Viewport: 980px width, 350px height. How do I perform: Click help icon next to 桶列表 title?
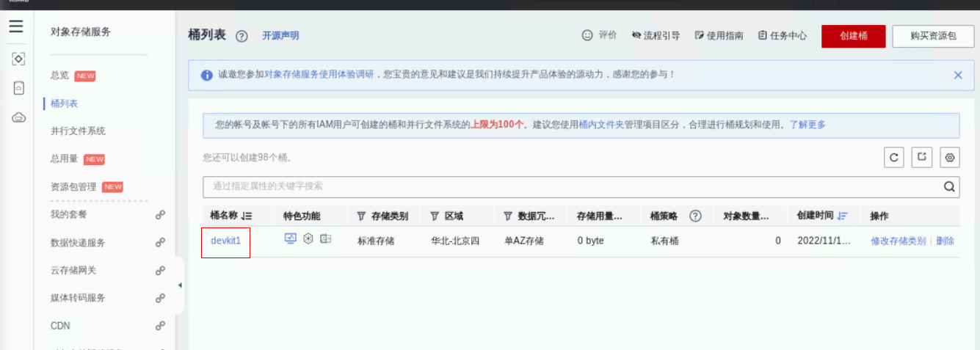point(242,36)
